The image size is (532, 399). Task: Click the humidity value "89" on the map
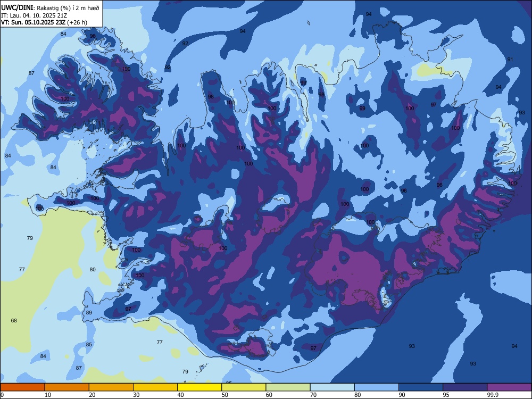point(89,313)
